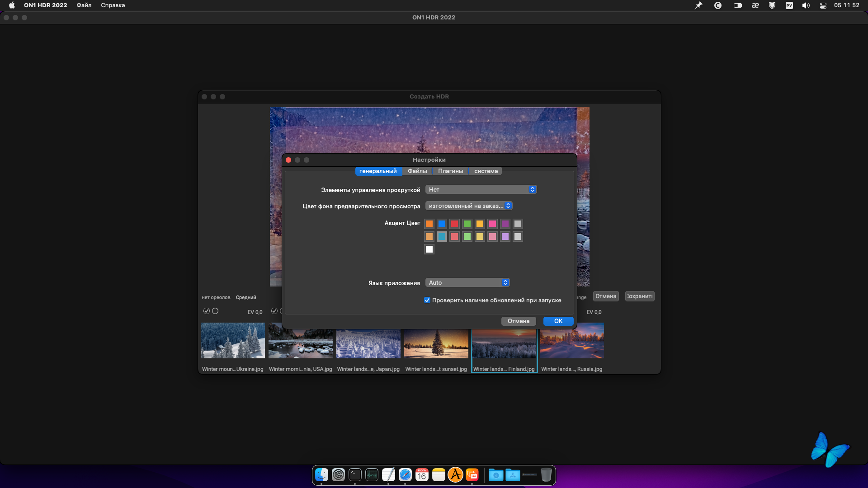This screenshot has height=488, width=868.
Task: Confirm settings with the OK button
Action: coord(558,321)
